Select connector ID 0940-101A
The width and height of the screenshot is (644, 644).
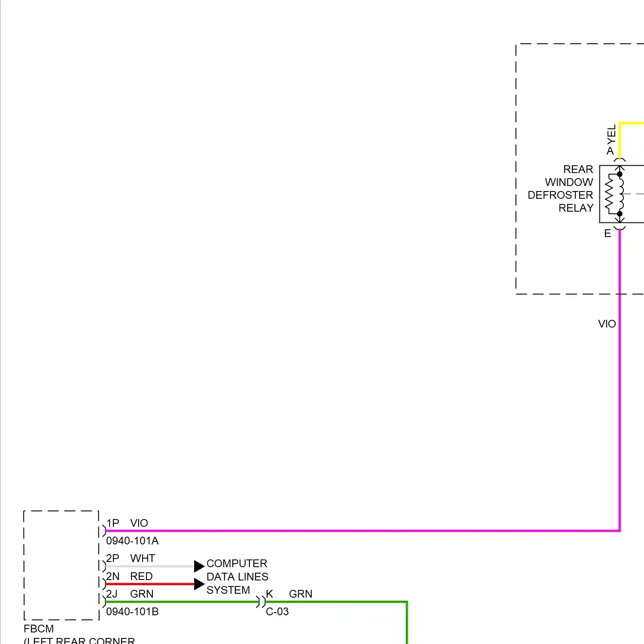132,541
